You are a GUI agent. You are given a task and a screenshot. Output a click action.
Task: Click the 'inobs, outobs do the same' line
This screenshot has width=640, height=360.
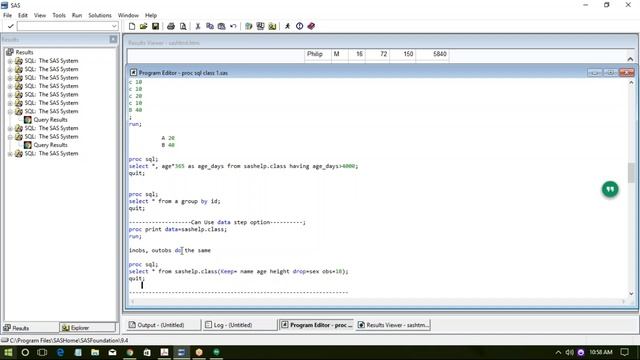tap(170, 250)
